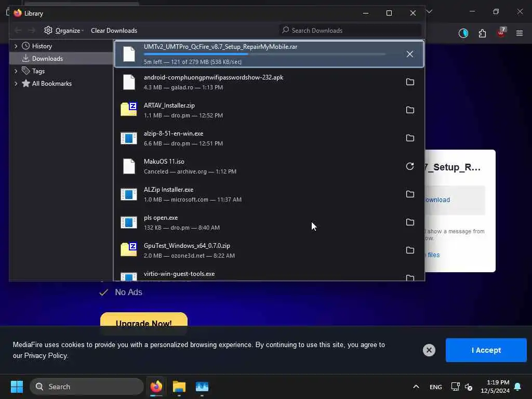
Task: Open the blue monitor taskbar app
Action: point(202,387)
